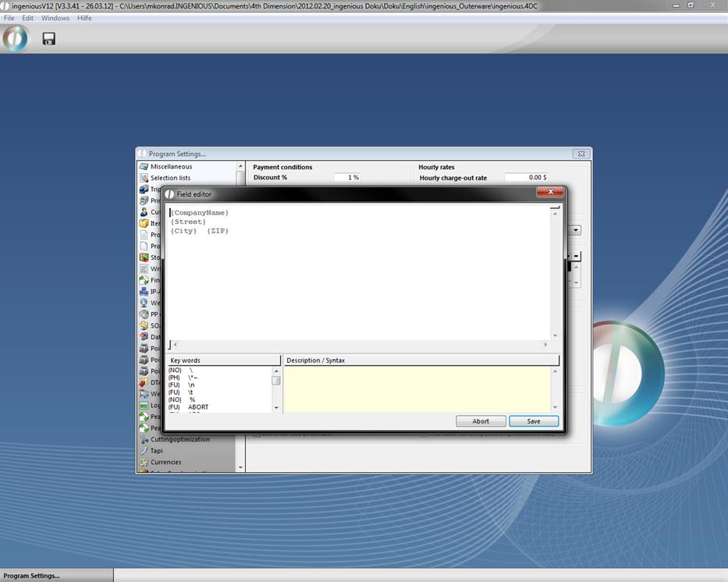Open the Windows menu
728x582 pixels.
point(55,18)
